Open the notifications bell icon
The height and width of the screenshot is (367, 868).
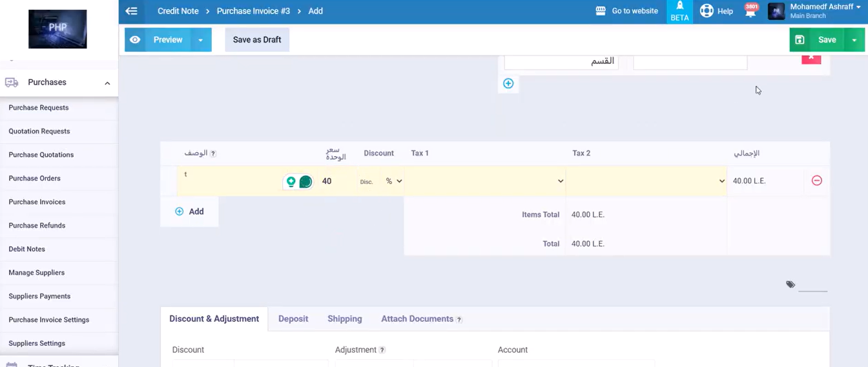750,12
